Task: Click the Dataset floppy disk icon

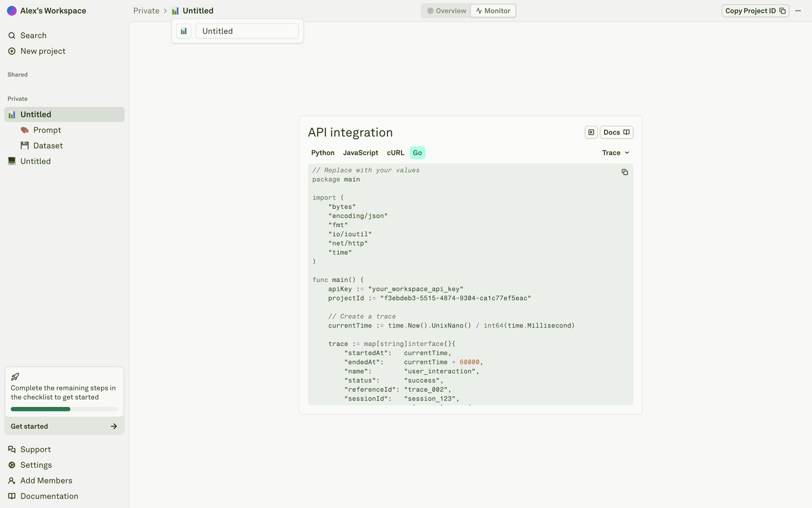Action: pyautogui.click(x=25, y=146)
